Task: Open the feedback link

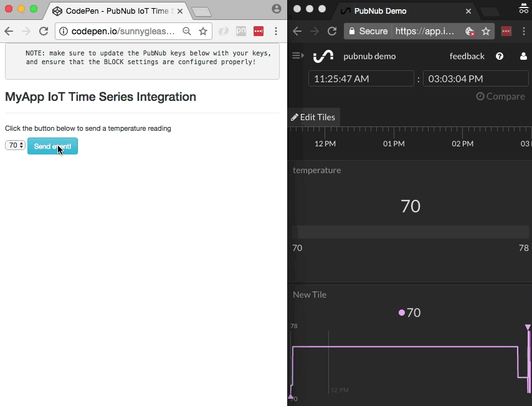Action: pyautogui.click(x=467, y=56)
